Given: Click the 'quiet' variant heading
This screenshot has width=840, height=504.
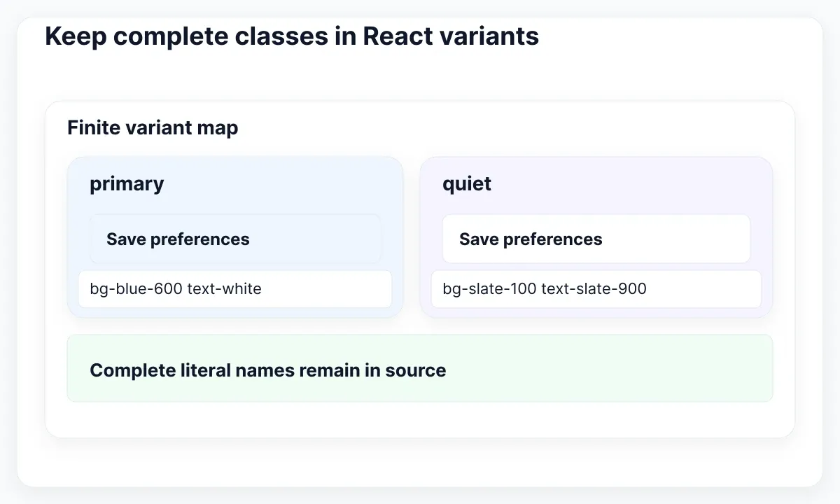Looking at the screenshot, I should (x=467, y=184).
